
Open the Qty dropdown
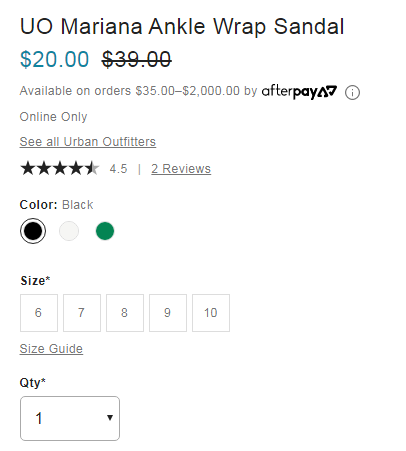coord(70,418)
